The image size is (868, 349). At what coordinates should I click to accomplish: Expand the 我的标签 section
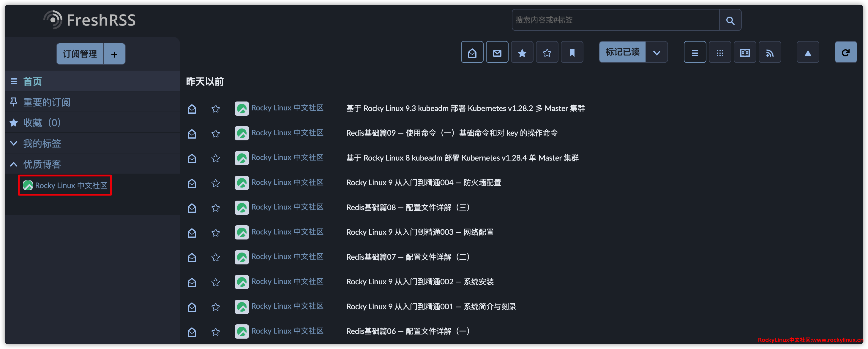[13, 143]
